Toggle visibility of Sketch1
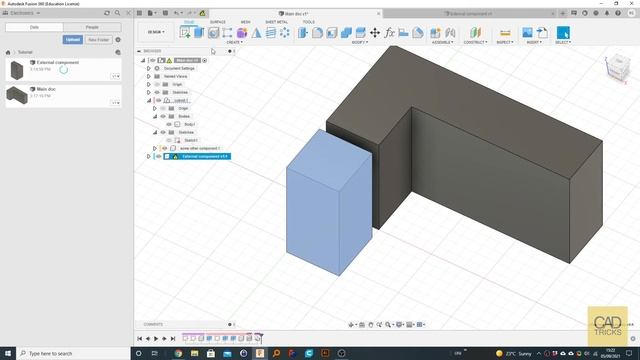Viewport: 640px width, 360px height. click(169, 140)
